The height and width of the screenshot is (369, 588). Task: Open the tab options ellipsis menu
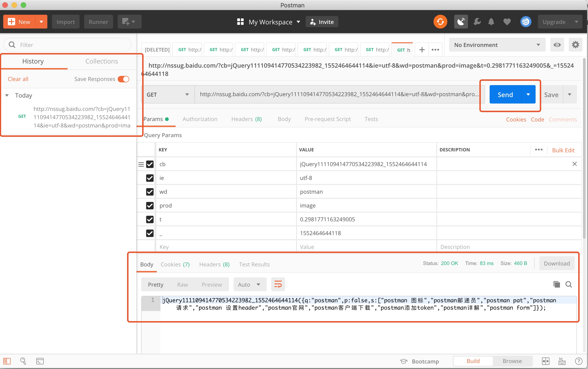pos(435,50)
